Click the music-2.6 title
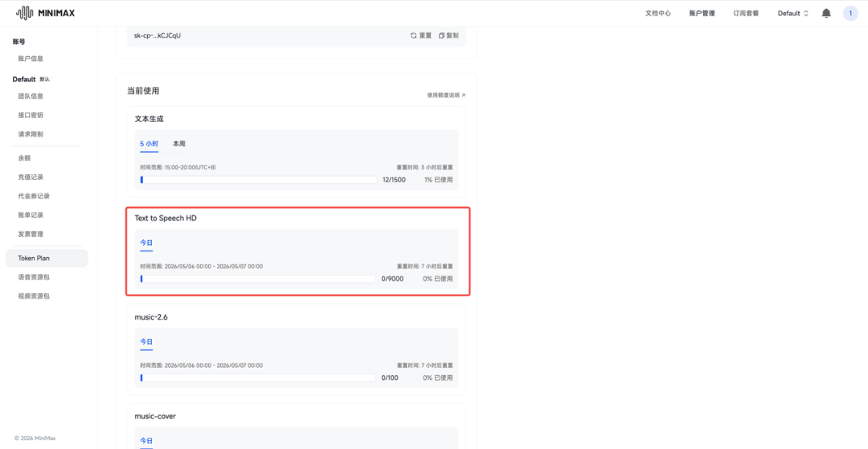 [x=150, y=317]
